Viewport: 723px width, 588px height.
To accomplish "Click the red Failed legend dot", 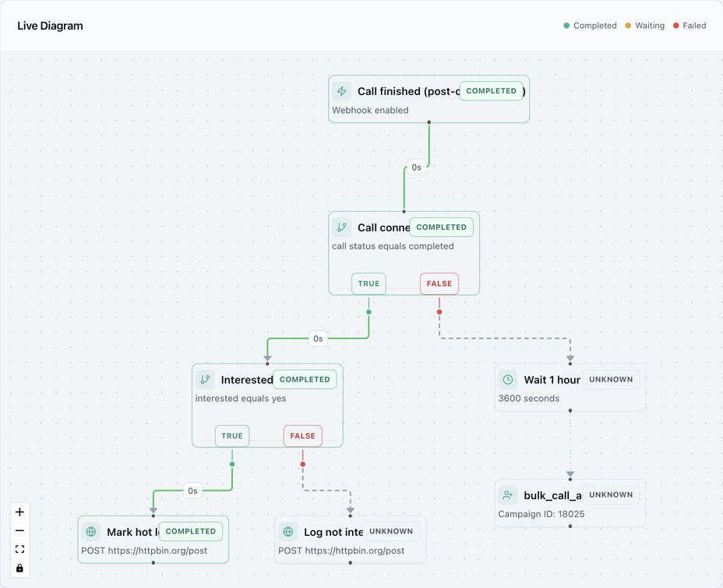I will click(x=676, y=26).
